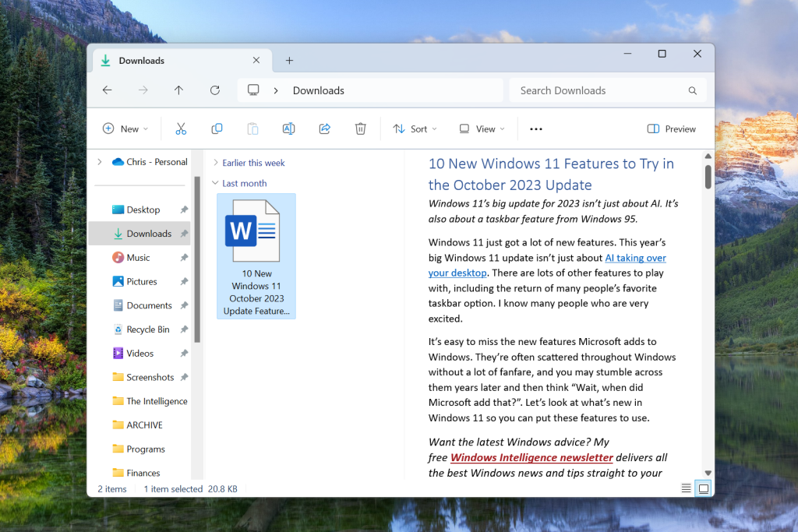The height and width of the screenshot is (532, 798).
Task: Open the New dropdown menu
Action: click(125, 129)
